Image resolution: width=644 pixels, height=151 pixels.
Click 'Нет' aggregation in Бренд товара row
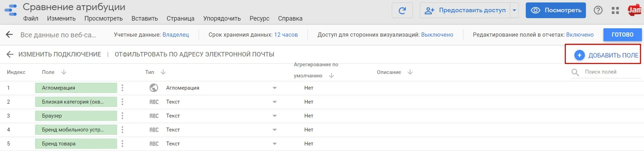tap(309, 144)
